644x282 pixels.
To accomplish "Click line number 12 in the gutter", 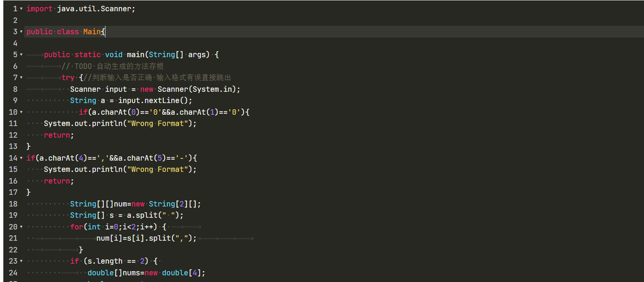I will click(x=13, y=135).
